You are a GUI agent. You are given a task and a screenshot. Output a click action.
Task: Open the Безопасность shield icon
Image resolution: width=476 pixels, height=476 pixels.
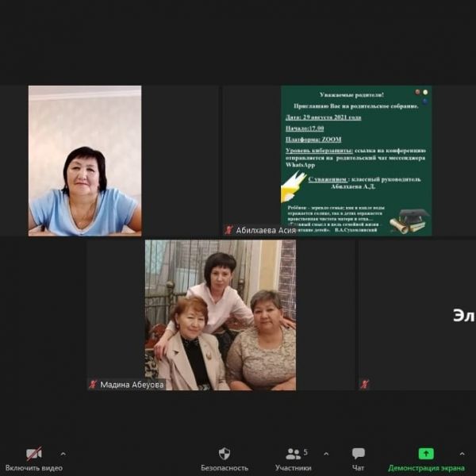pos(224,454)
